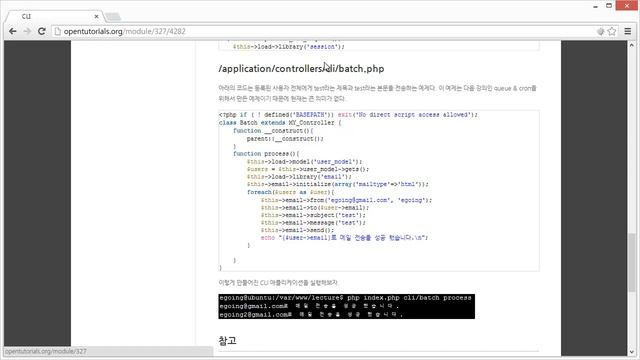The width and height of the screenshot is (640, 360).
Task: Minimize the browser window
Action: point(596,6)
